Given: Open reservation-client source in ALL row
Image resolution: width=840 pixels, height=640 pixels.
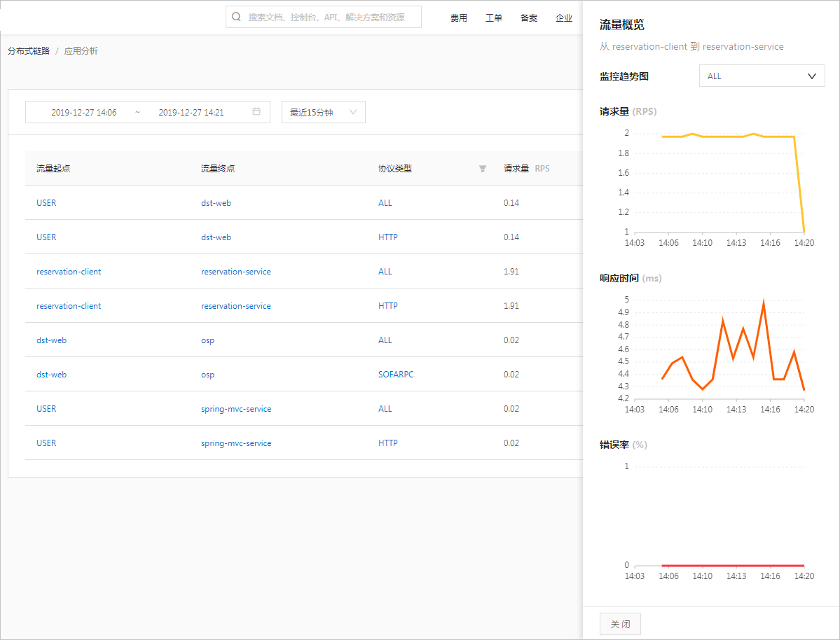Looking at the screenshot, I should [69, 272].
